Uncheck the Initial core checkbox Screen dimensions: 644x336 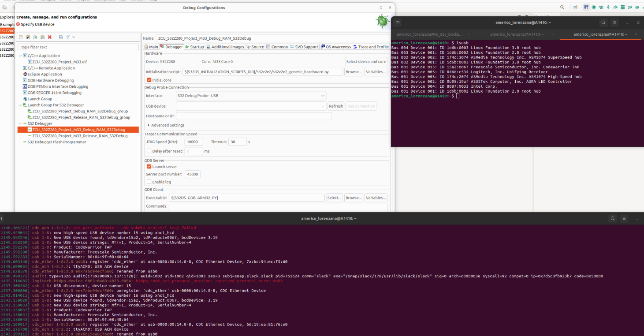pyautogui.click(x=149, y=80)
